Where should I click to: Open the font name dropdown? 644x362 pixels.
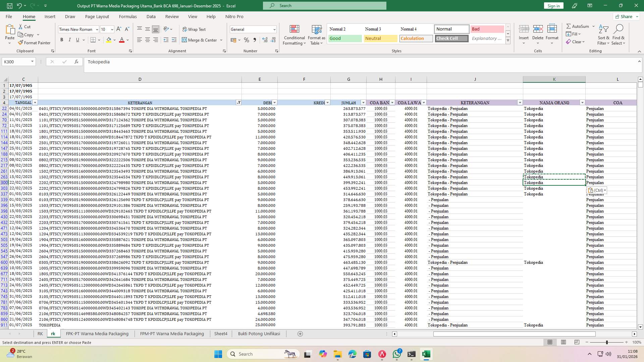(97, 29)
